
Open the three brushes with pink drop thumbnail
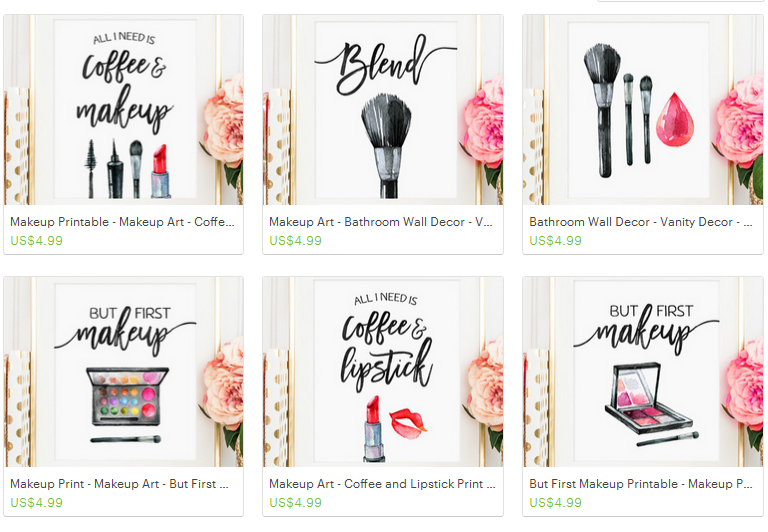[643, 110]
